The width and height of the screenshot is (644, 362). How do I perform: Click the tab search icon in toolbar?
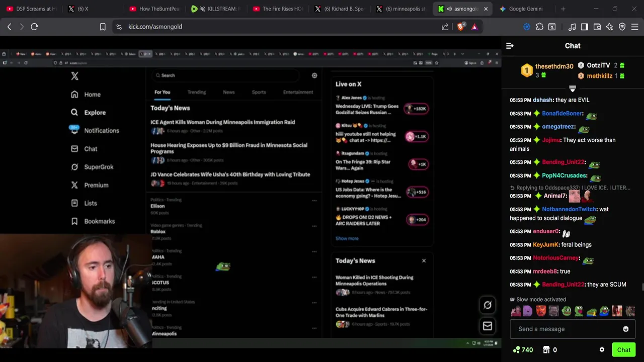(x=552, y=27)
